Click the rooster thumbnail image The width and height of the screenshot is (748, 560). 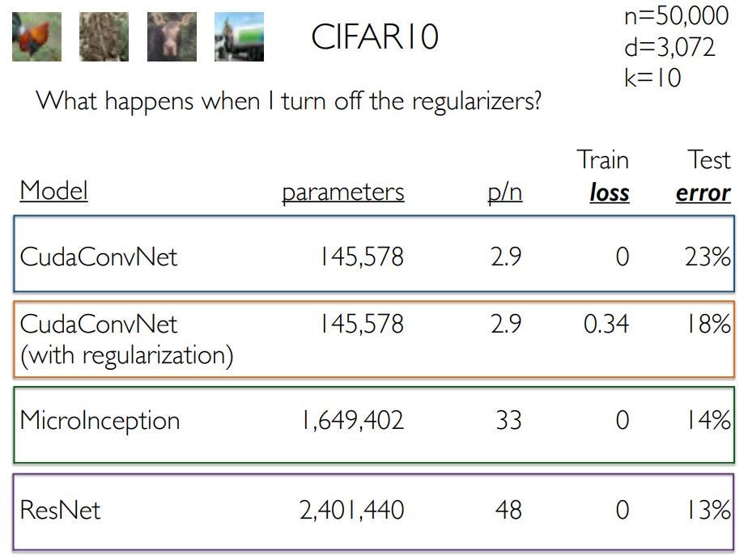pyautogui.click(x=36, y=36)
